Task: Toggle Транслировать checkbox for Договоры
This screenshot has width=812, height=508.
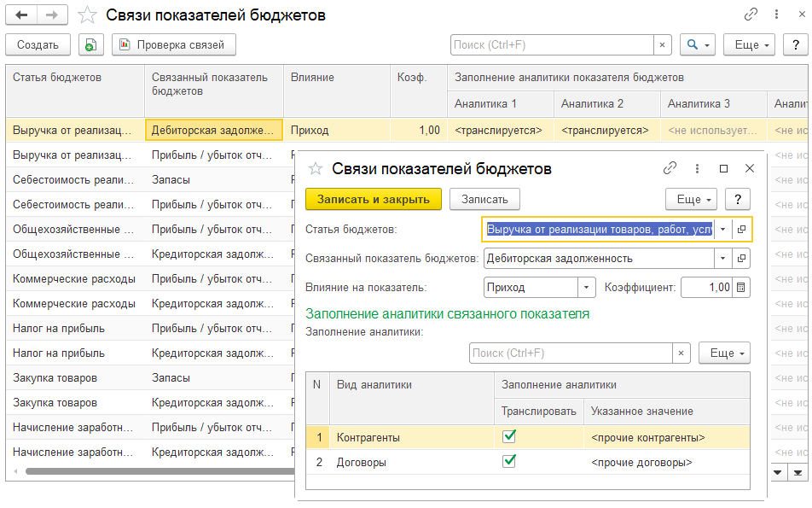Action: (509, 462)
